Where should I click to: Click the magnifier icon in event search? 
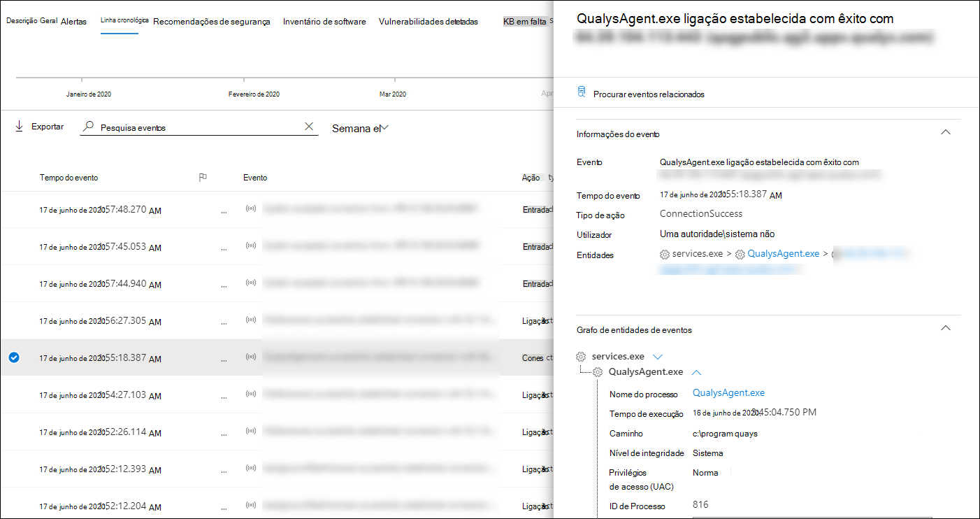(88, 127)
